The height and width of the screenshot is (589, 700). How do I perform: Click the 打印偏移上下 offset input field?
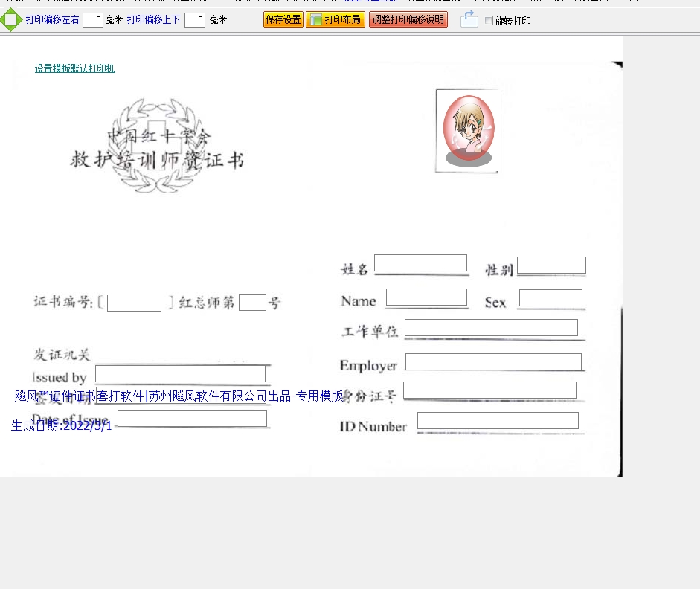click(195, 20)
